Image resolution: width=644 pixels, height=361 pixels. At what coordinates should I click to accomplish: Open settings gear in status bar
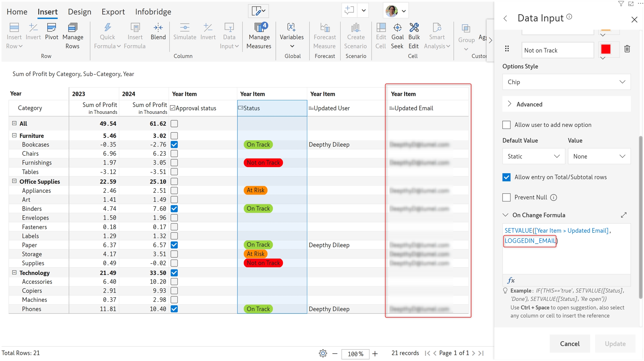(x=323, y=353)
